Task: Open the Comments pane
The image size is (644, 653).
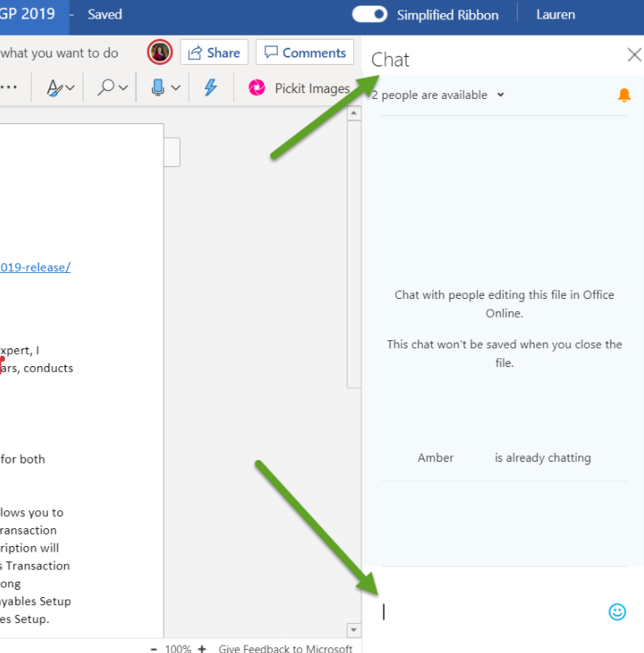Action: point(305,53)
